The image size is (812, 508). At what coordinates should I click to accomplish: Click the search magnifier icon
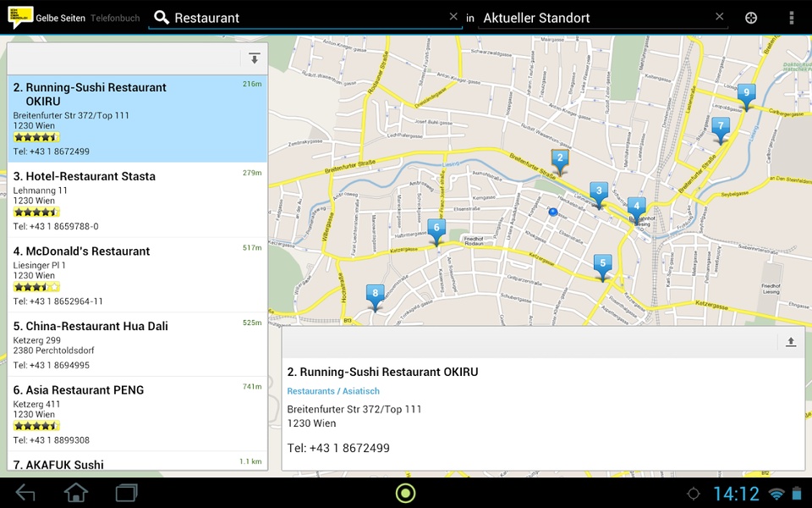[162, 18]
